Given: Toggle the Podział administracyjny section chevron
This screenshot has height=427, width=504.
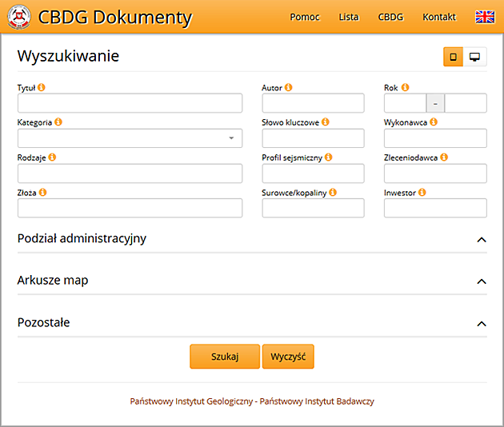Looking at the screenshot, I should point(482,240).
